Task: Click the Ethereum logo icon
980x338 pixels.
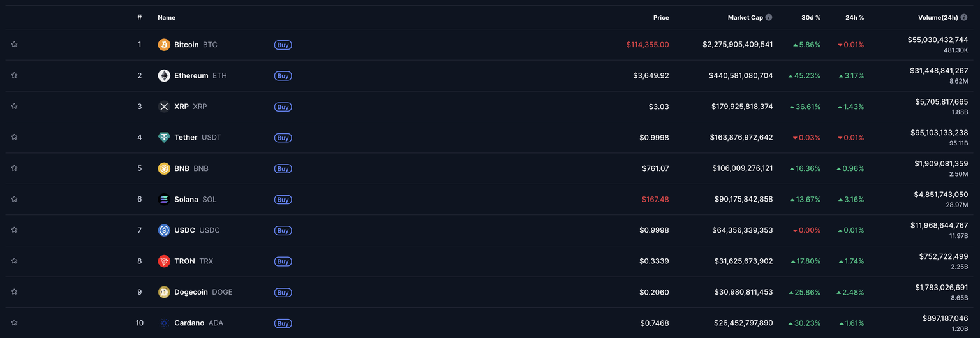Action: [164, 76]
